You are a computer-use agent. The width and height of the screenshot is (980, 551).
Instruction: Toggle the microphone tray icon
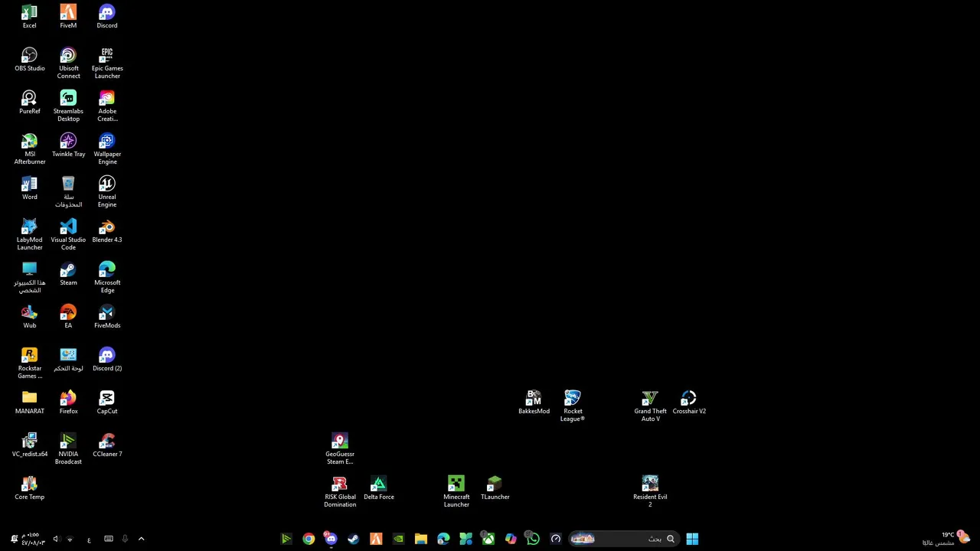click(x=125, y=539)
